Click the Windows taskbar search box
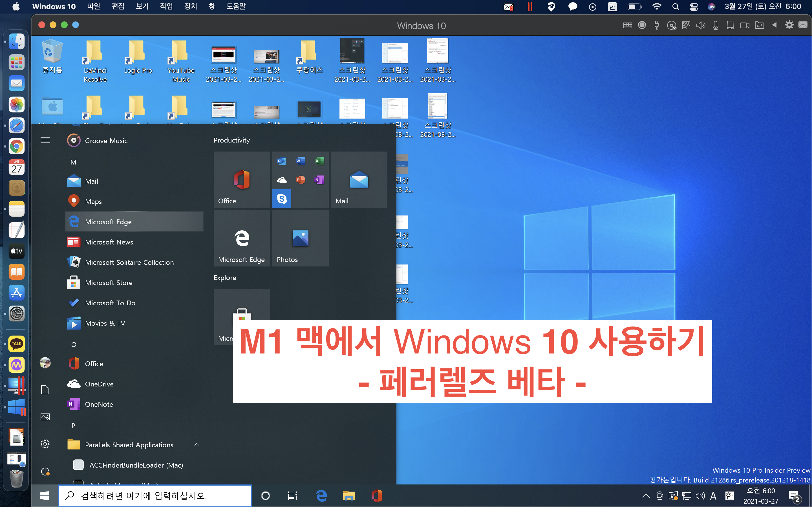 click(x=155, y=496)
